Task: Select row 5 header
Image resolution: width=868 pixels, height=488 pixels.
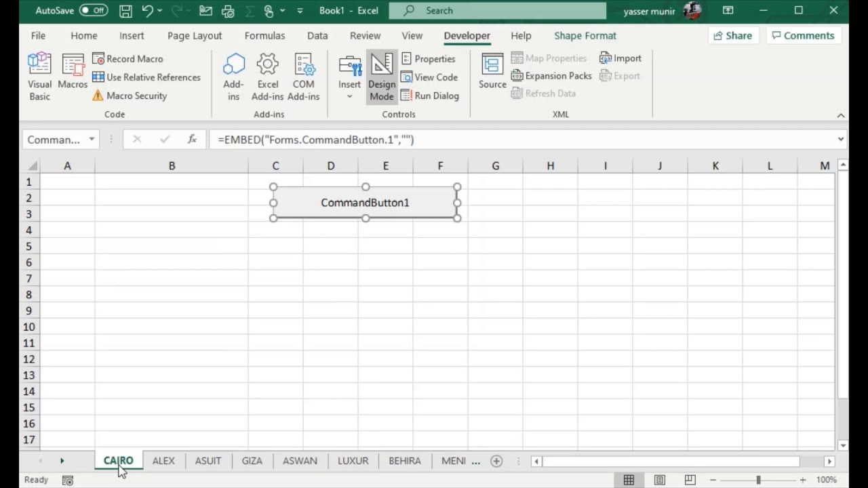Action: [29, 246]
